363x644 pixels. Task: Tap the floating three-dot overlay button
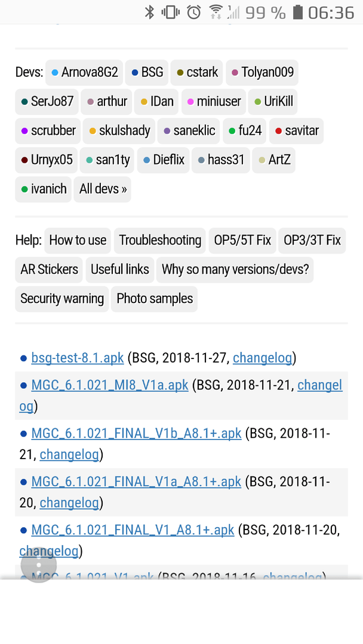(x=39, y=564)
